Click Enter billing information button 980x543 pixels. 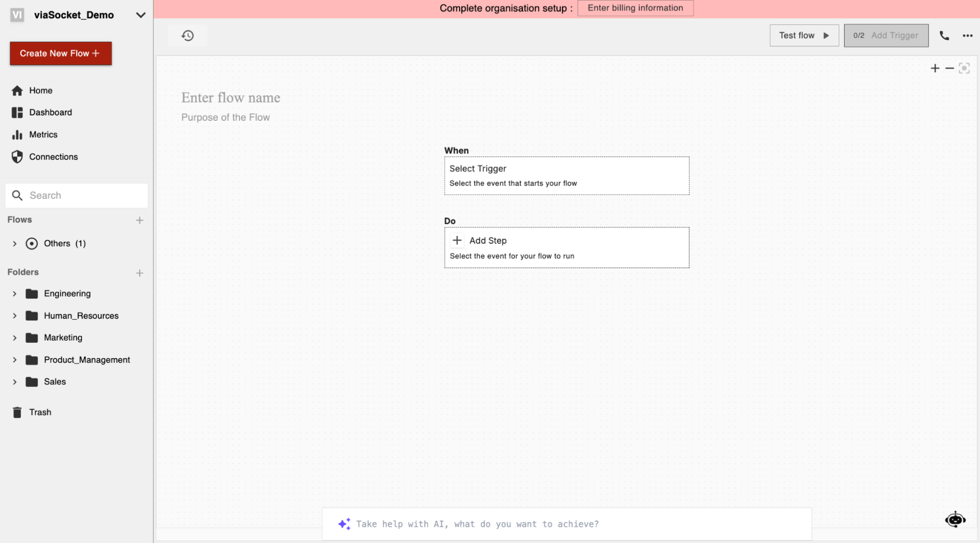point(635,8)
